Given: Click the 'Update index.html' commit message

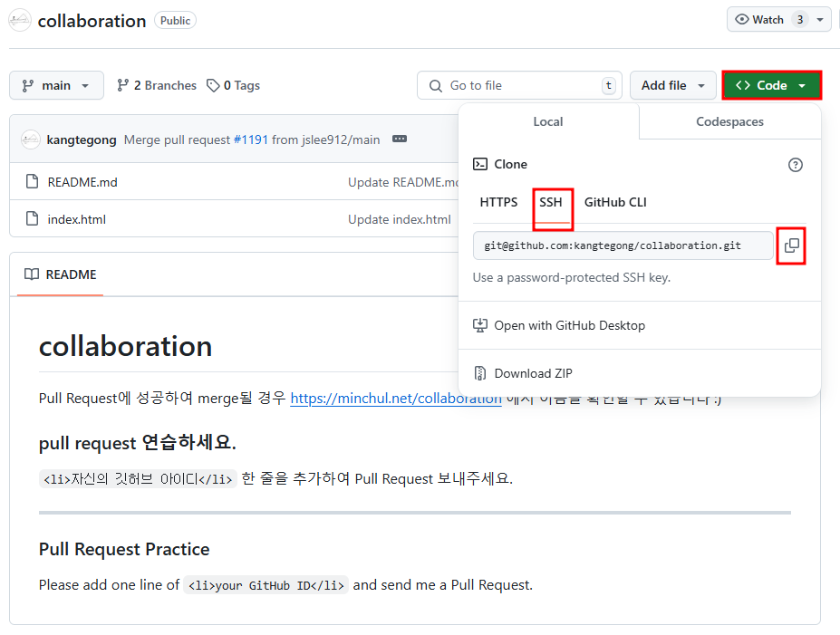Looking at the screenshot, I should coord(399,219).
